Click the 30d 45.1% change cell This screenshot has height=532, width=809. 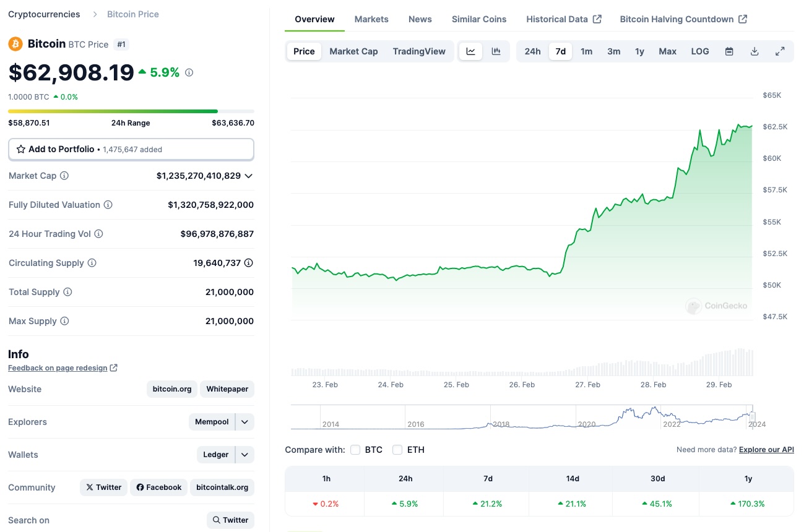click(657, 504)
